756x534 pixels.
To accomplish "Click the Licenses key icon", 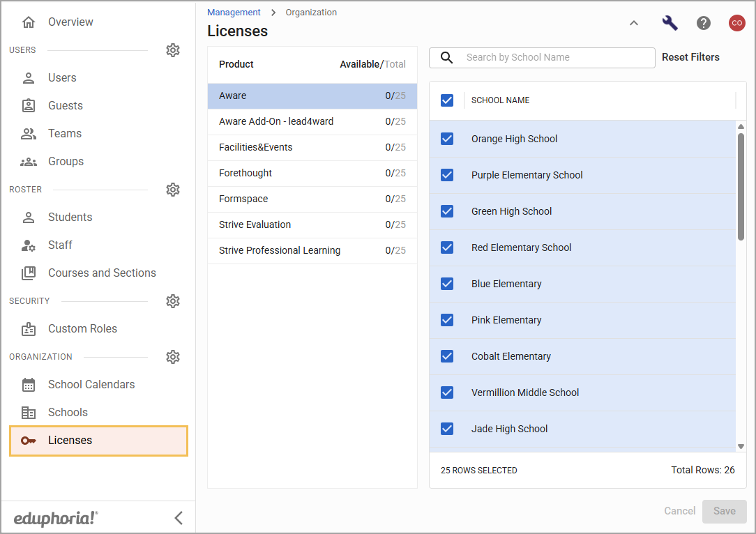I will pos(29,441).
